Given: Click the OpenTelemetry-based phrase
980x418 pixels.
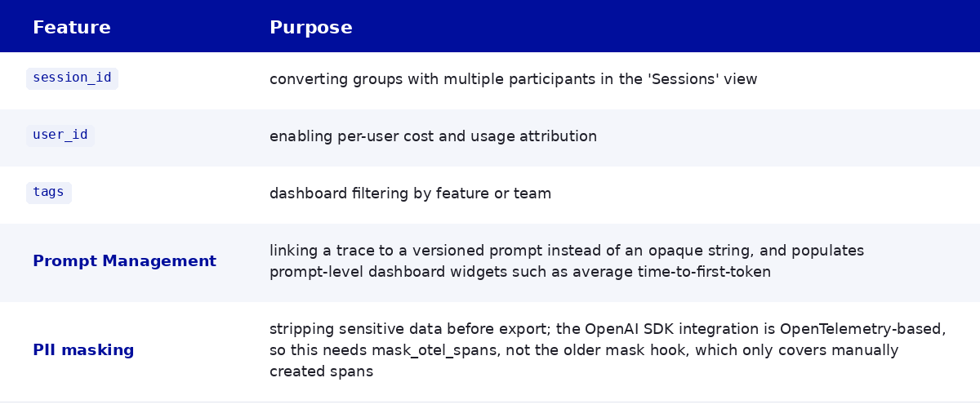Looking at the screenshot, I should pyautogui.click(x=862, y=329).
